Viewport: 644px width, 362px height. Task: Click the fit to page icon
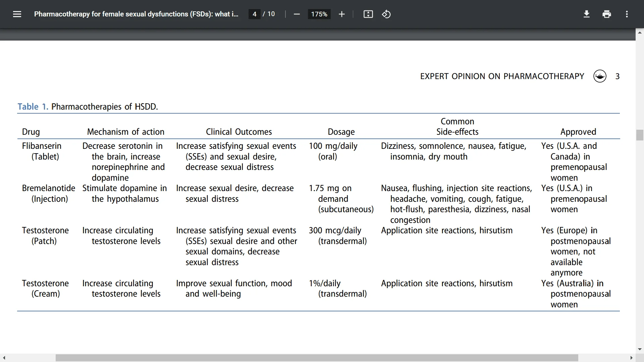[368, 14]
